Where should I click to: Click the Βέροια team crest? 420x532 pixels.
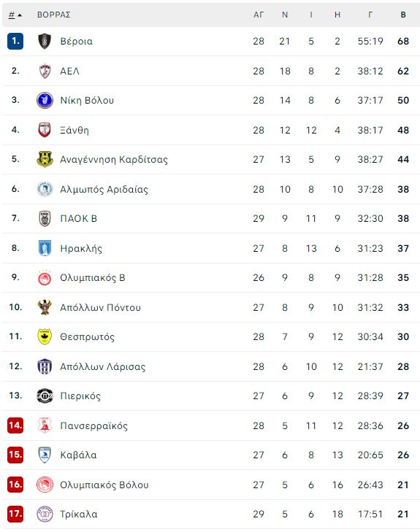coord(45,41)
